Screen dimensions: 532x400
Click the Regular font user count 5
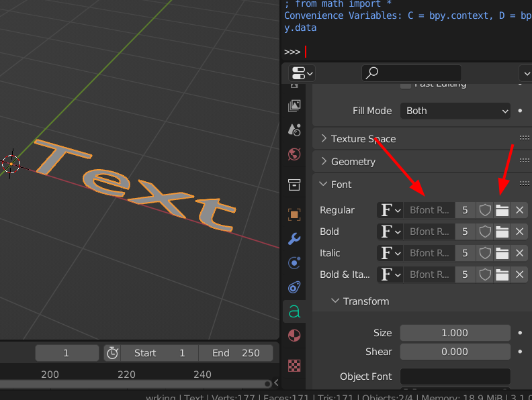[x=465, y=210]
